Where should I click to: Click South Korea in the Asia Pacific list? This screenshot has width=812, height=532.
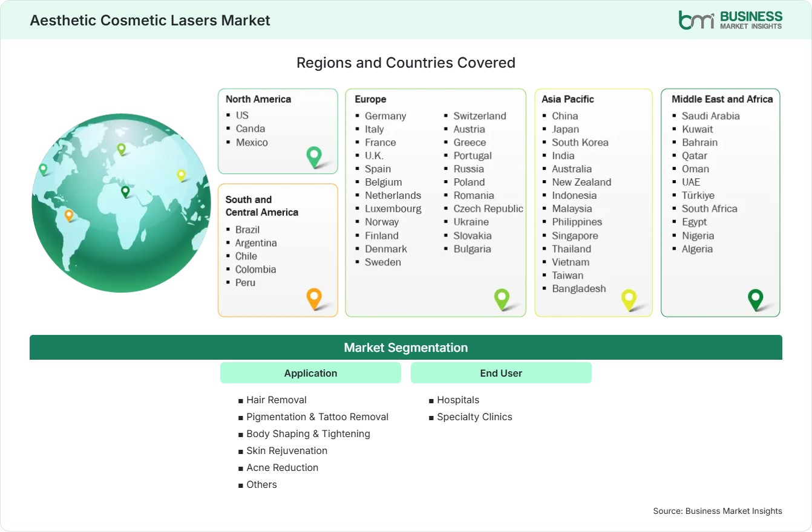tap(580, 142)
